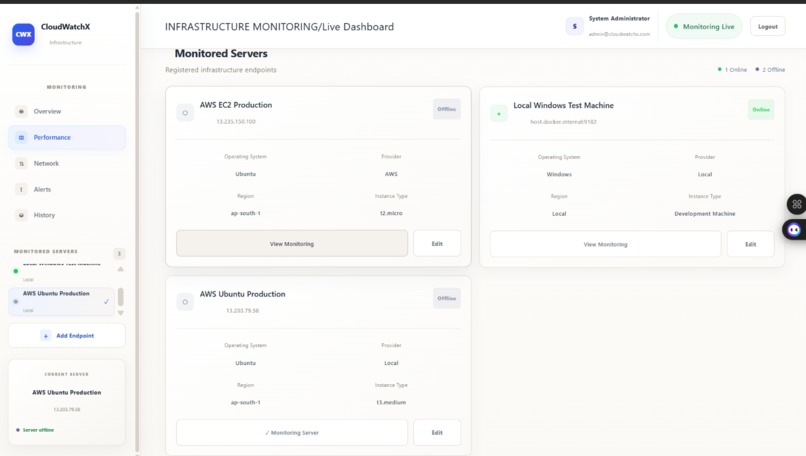This screenshot has width=806, height=456.
Task: Click the Network sidebar icon
Action: 21,163
